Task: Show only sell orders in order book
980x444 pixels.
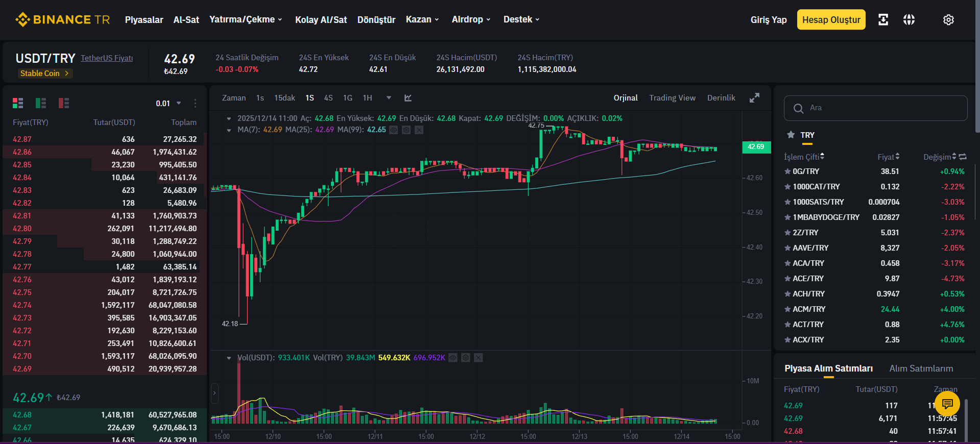Action: pyautogui.click(x=64, y=103)
